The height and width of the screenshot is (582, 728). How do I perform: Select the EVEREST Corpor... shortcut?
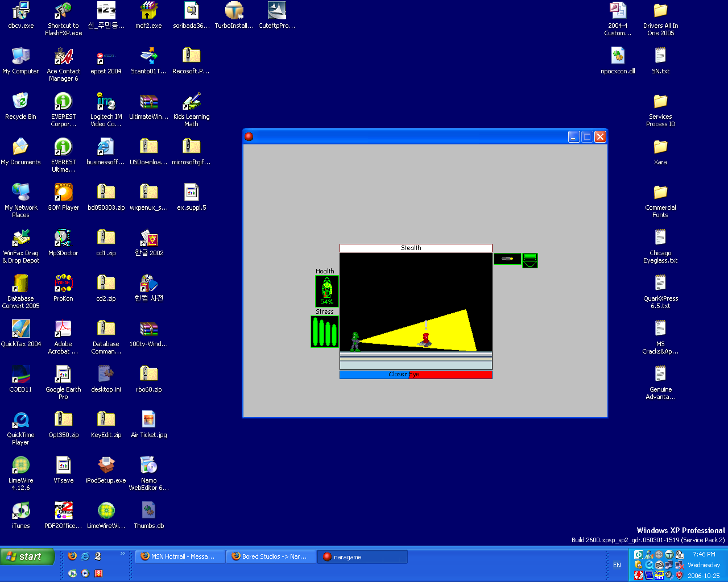click(63, 109)
